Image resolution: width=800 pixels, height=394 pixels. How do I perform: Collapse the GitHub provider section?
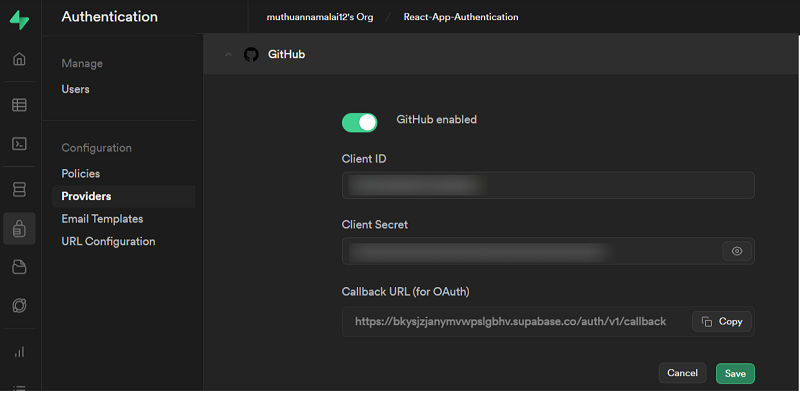229,55
